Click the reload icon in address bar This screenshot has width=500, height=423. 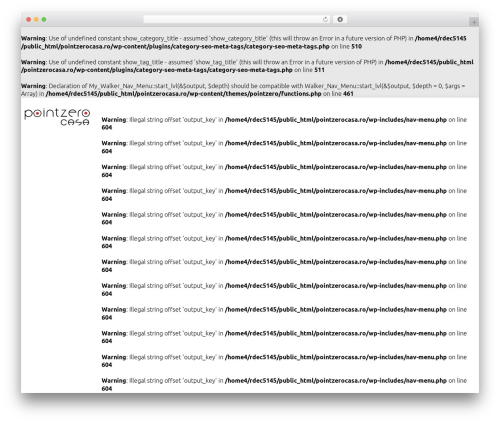[x=325, y=20]
